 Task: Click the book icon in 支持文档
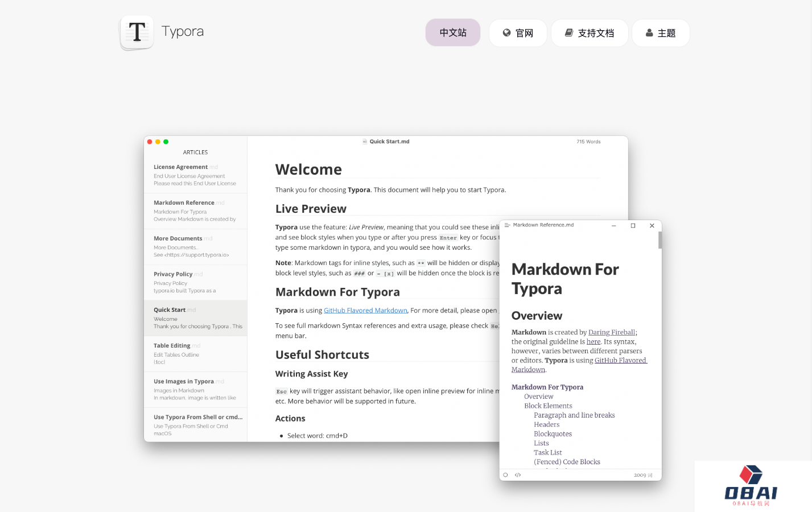[568, 33]
